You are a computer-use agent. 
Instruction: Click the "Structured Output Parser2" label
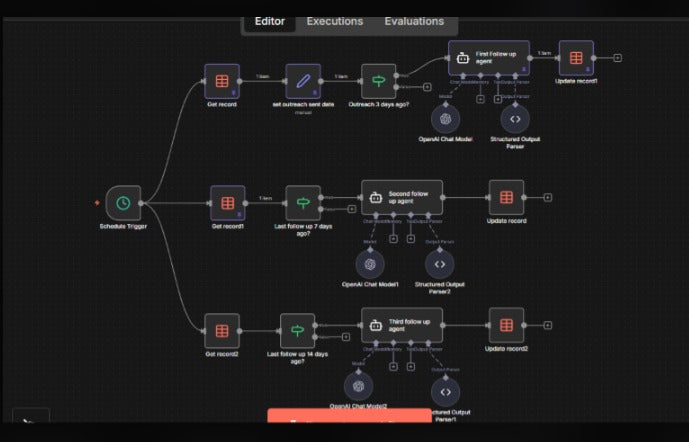click(x=439, y=288)
